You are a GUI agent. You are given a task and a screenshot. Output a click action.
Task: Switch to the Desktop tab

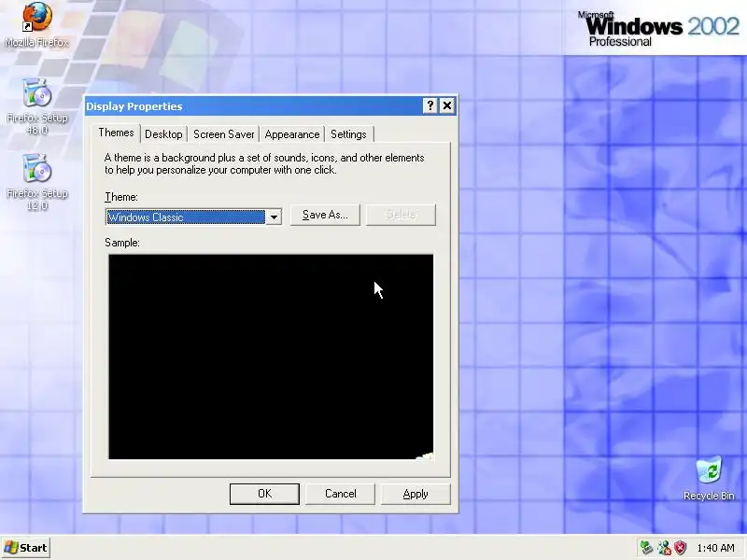tap(163, 134)
